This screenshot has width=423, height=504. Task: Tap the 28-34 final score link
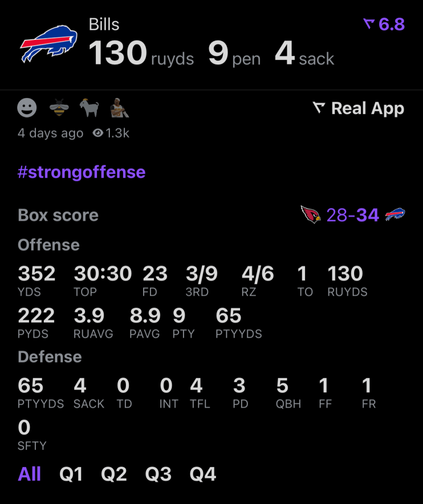click(x=353, y=215)
